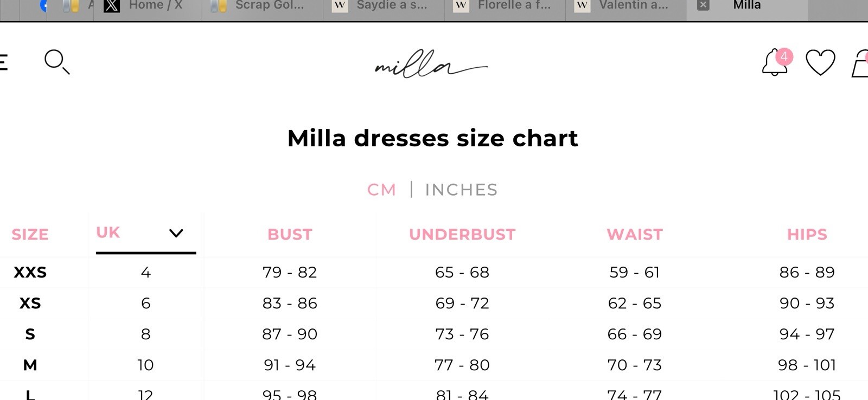This screenshot has height=400, width=868.
Task: Open the Valentin browser tab
Action: (626, 7)
